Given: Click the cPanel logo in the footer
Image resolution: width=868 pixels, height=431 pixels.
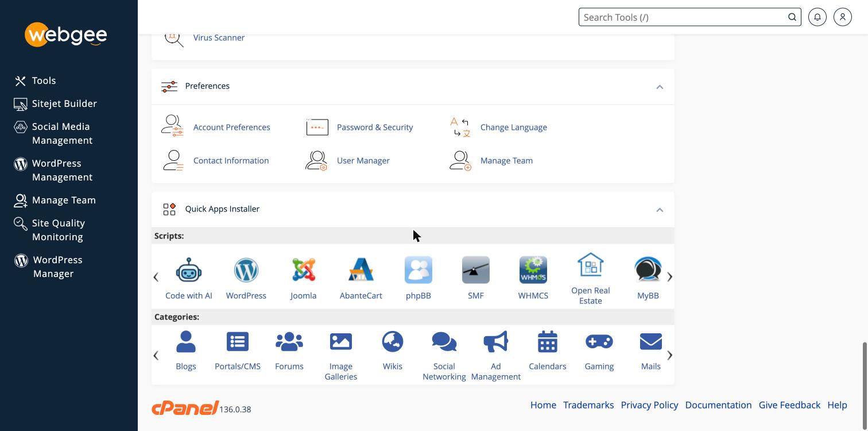Looking at the screenshot, I should (x=185, y=407).
